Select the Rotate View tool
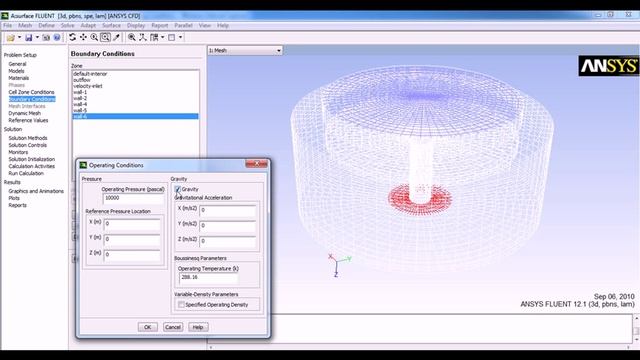The height and width of the screenshot is (360, 640). pos(73,37)
